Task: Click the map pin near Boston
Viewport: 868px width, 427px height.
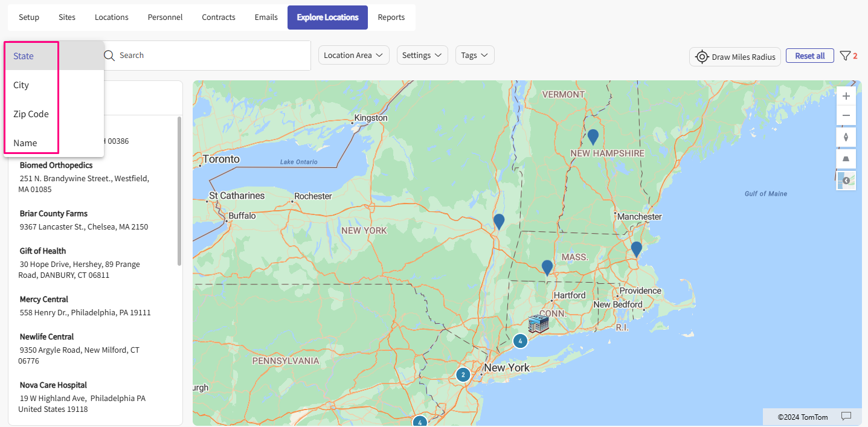Action: (636, 249)
